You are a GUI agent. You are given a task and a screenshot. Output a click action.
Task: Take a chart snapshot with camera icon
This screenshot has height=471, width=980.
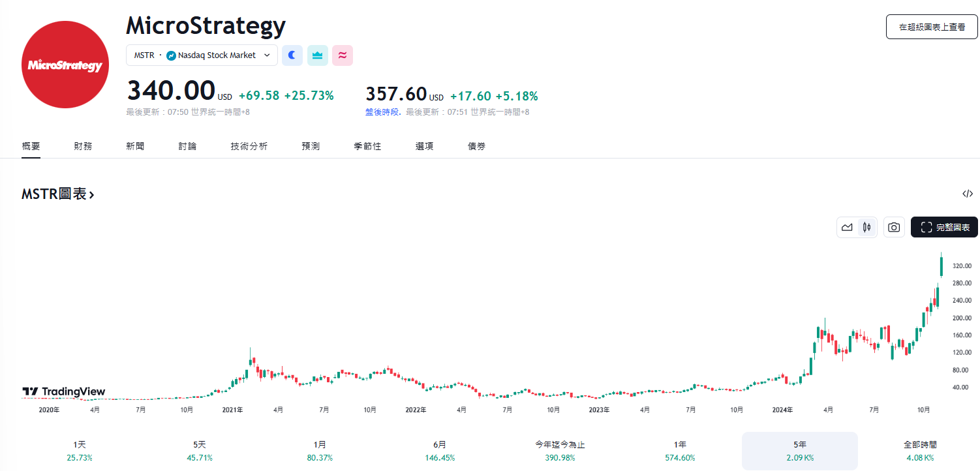click(893, 227)
